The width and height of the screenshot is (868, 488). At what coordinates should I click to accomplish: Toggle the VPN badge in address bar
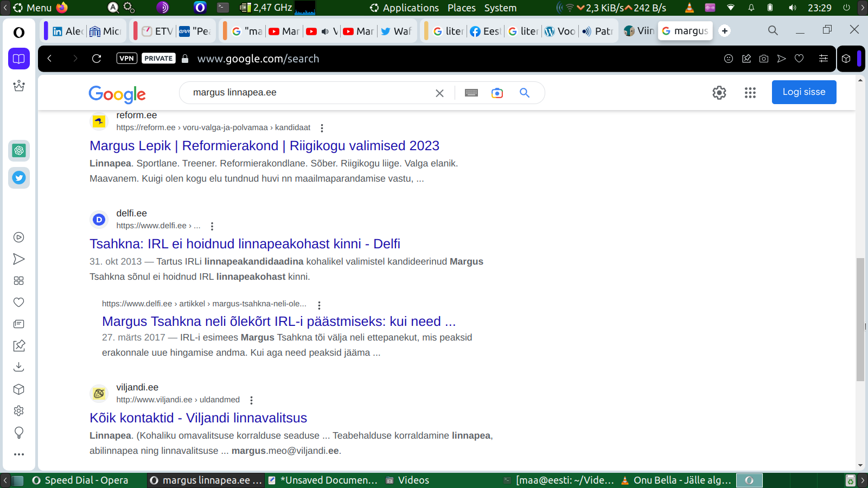tap(126, 59)
